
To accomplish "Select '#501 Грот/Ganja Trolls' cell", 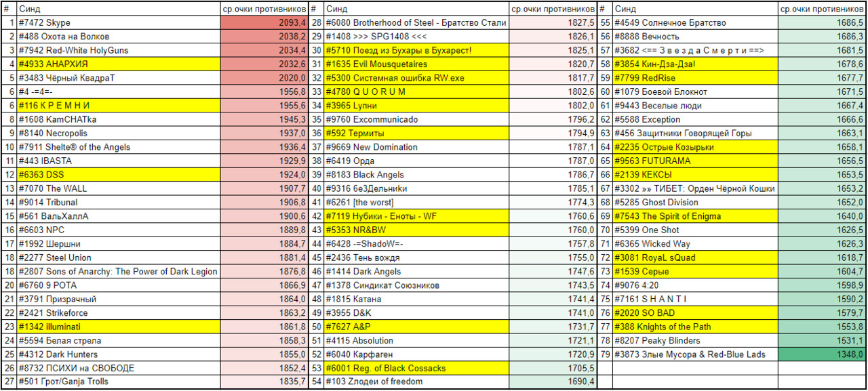I will [119, 382].
